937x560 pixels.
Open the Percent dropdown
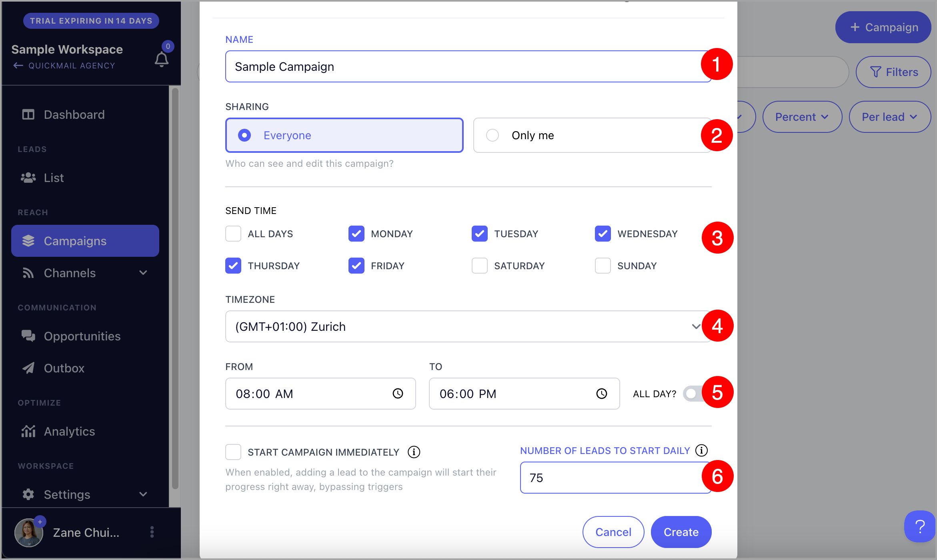[x=802, y=117]
